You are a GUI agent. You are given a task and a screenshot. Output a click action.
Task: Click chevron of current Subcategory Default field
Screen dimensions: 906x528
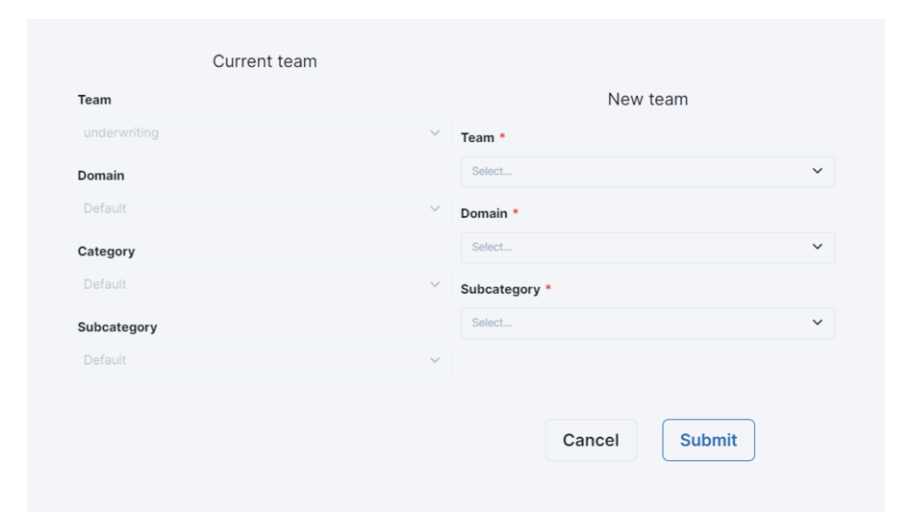pyautogui.click(x=434, y=360)
